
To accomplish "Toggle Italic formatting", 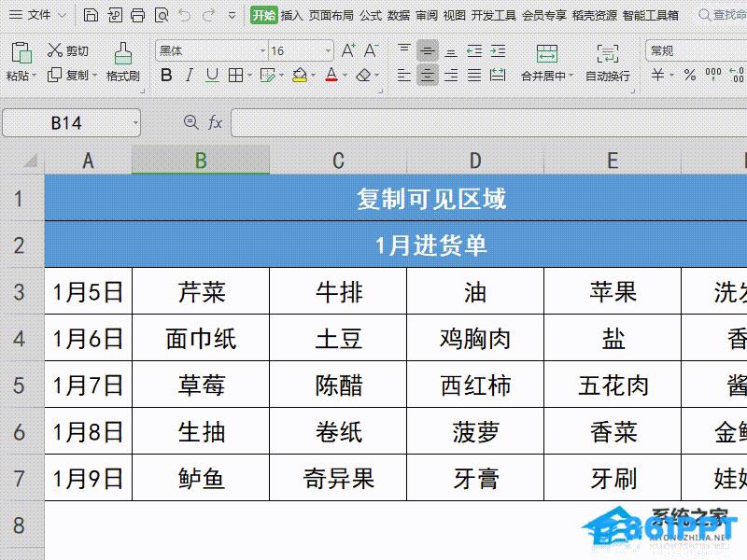I will [x=190, y=75].
